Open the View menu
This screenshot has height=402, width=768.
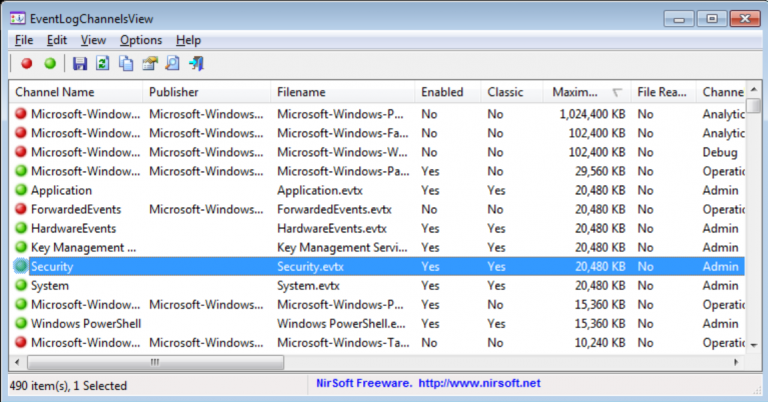coord(93,40)
